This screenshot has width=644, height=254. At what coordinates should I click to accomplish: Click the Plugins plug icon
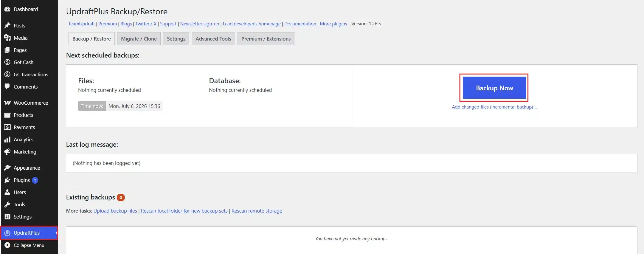pos(7,180)
